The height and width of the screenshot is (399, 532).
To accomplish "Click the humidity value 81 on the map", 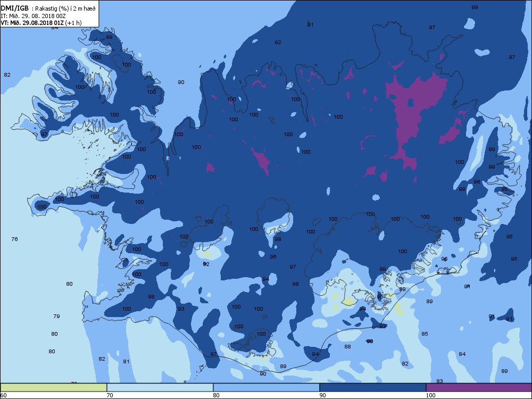I will pos(126,362).
